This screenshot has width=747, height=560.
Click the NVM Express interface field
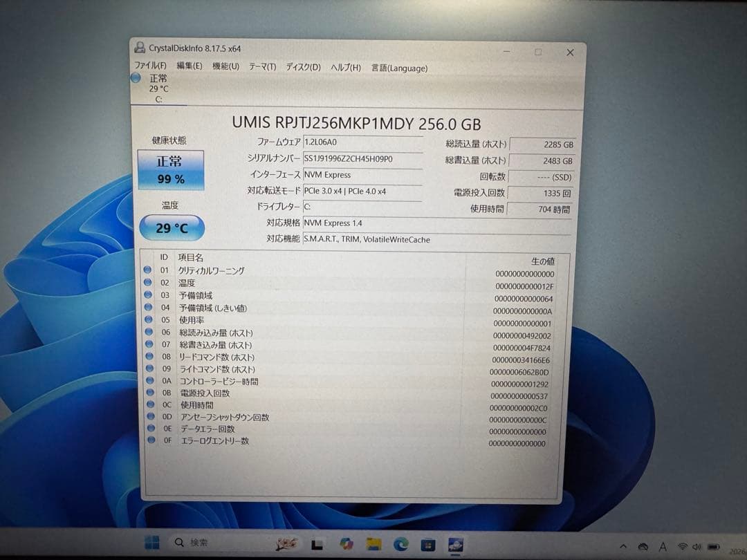[362, 175]
